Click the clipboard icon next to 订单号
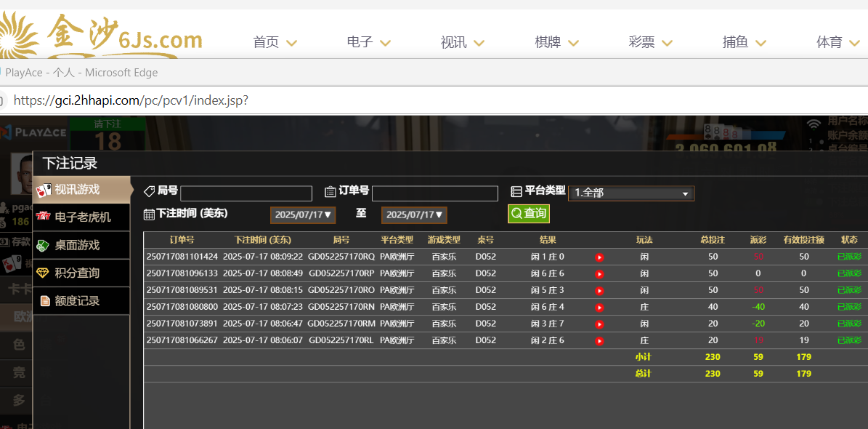The image size is (868, 429). (x=330, y=191)
